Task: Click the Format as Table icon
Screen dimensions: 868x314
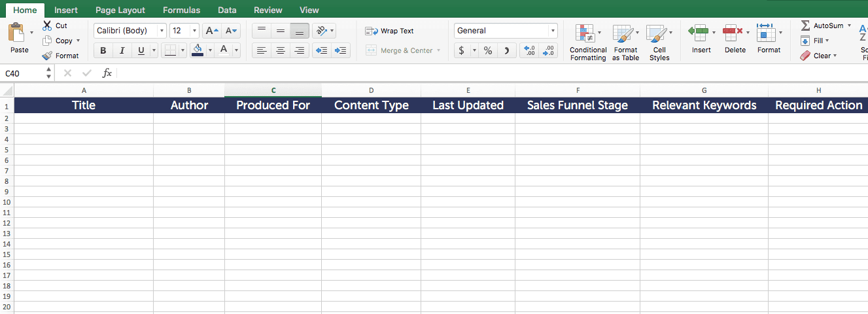Action: 623,34
